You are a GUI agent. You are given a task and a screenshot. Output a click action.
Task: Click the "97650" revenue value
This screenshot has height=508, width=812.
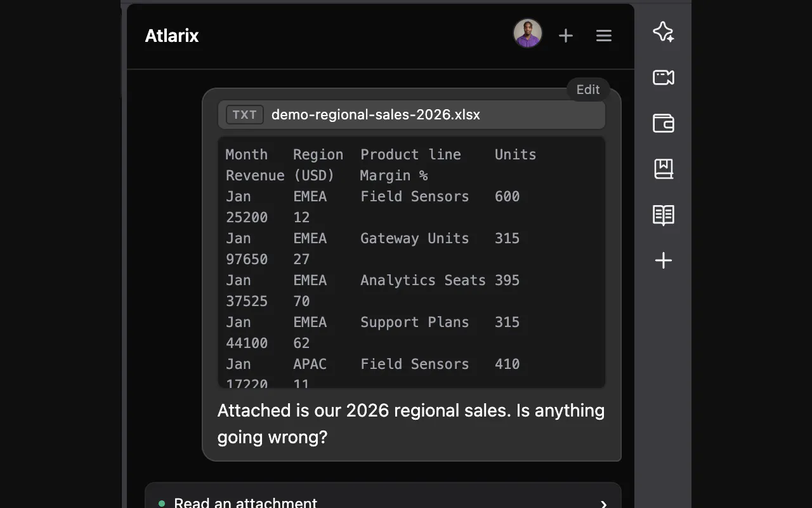[x=247, y=259]
